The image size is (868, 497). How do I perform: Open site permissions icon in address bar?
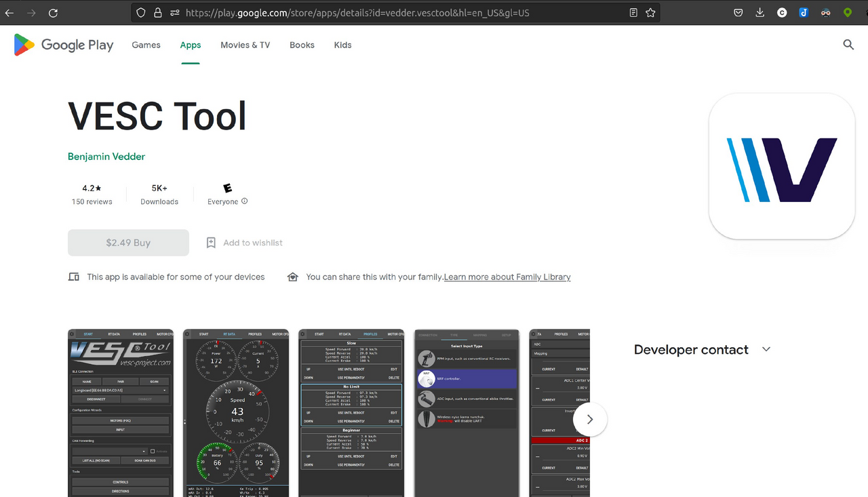coord(175,13)
